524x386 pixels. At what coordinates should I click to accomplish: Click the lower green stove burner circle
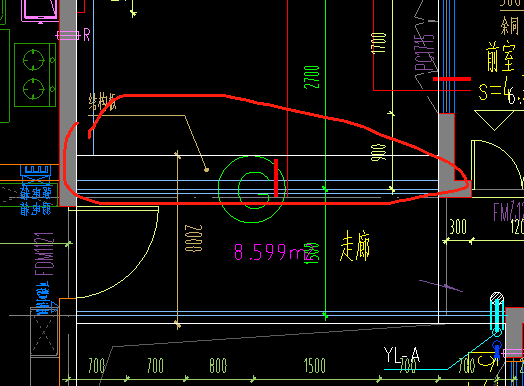[x=33, y=89]
